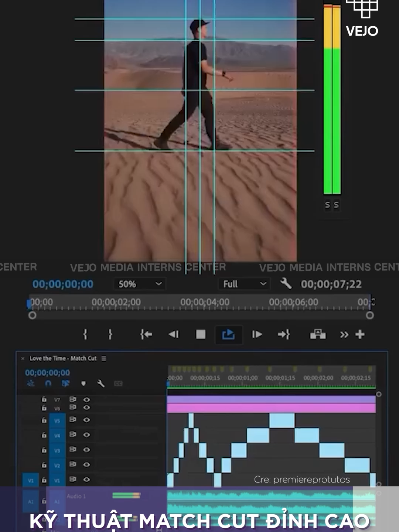399x532 pixels.
Task: Open the Full playback resolution dropdown
Action: pyautogui.click(x=244, y=284)
